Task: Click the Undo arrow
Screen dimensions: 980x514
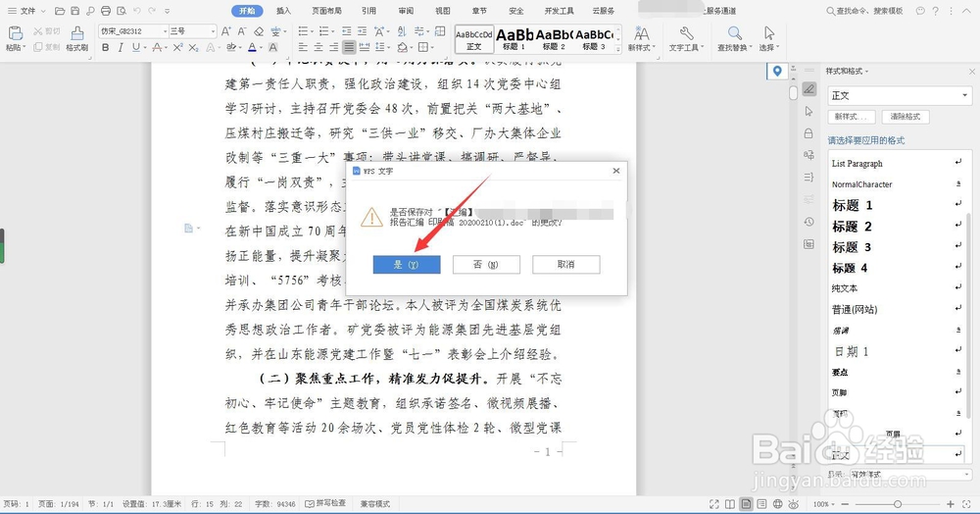Action: 137,11
